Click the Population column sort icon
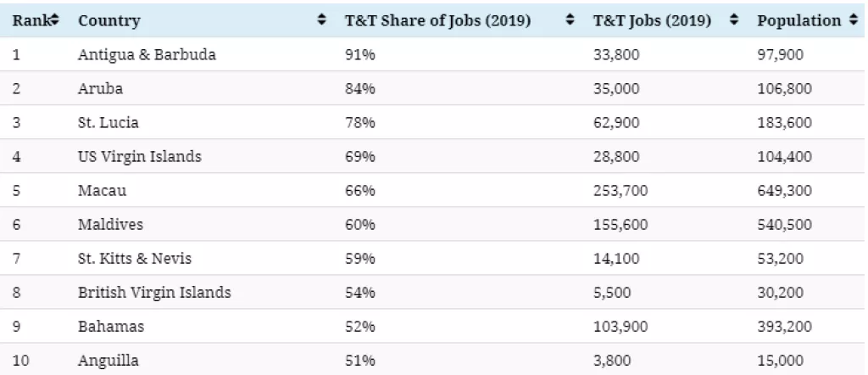 (854, 20)
